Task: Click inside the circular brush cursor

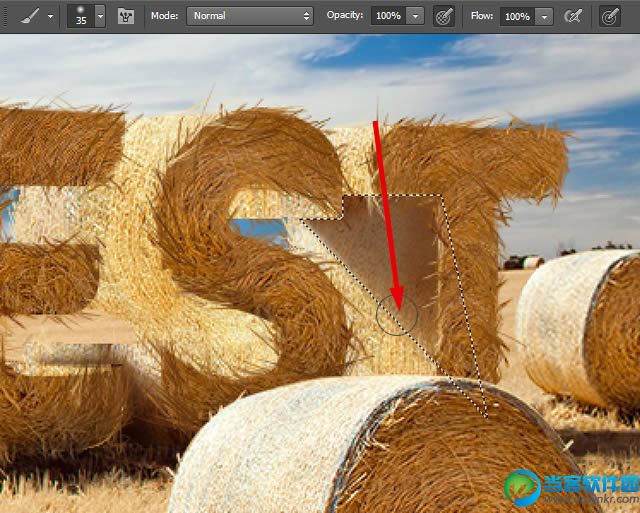Action: [397, 315]
